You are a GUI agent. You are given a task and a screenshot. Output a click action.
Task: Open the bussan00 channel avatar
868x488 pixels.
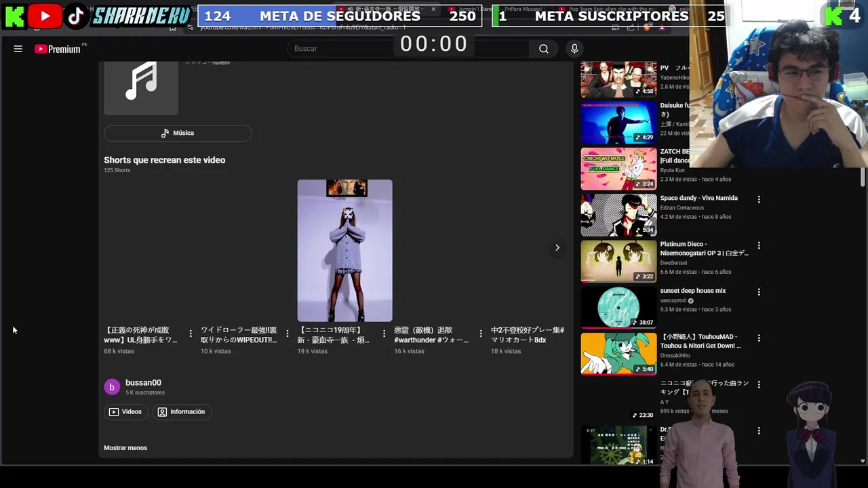click(x=112, y=387)
